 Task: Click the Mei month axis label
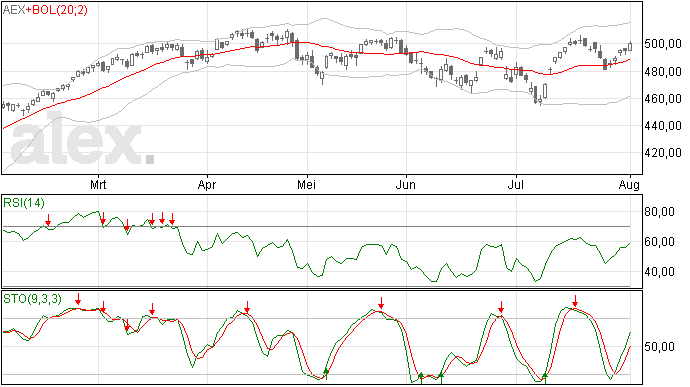coord(306,185)
